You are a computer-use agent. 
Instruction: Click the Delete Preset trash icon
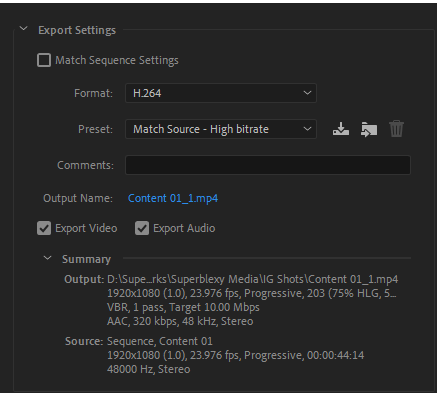[396, 129]
